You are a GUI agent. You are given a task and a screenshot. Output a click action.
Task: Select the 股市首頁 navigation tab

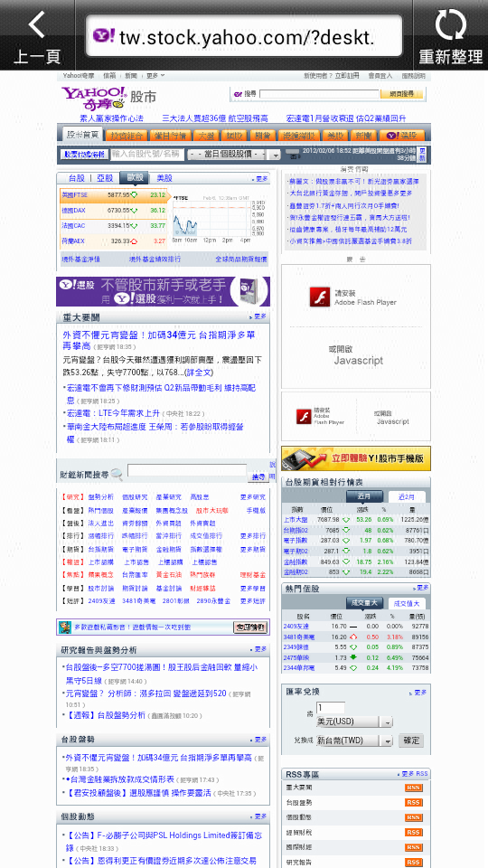point(82,135)
